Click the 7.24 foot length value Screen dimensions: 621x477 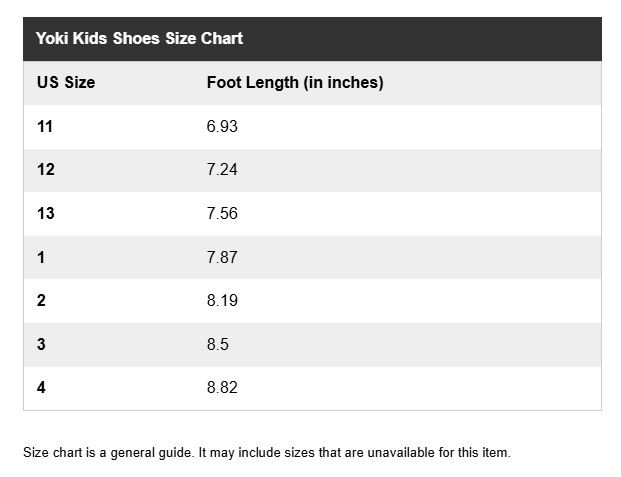[x=222, y=170]
